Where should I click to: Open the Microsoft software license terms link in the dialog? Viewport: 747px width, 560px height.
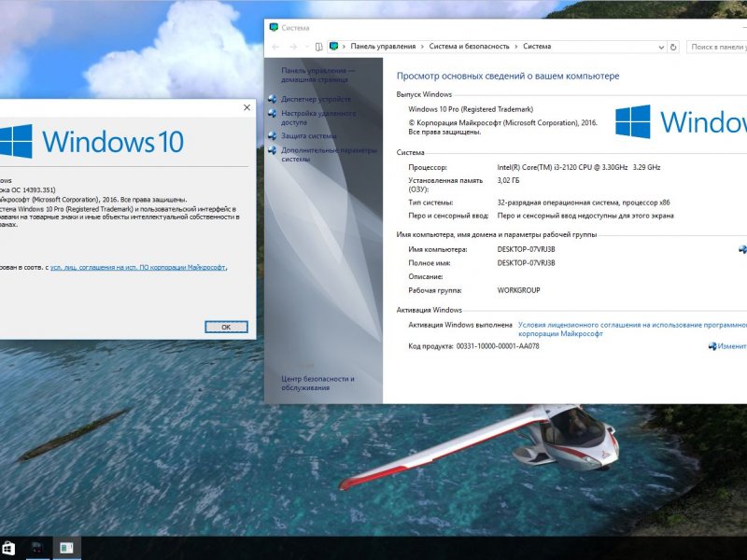pyautogui.click(x=138, y=268)
